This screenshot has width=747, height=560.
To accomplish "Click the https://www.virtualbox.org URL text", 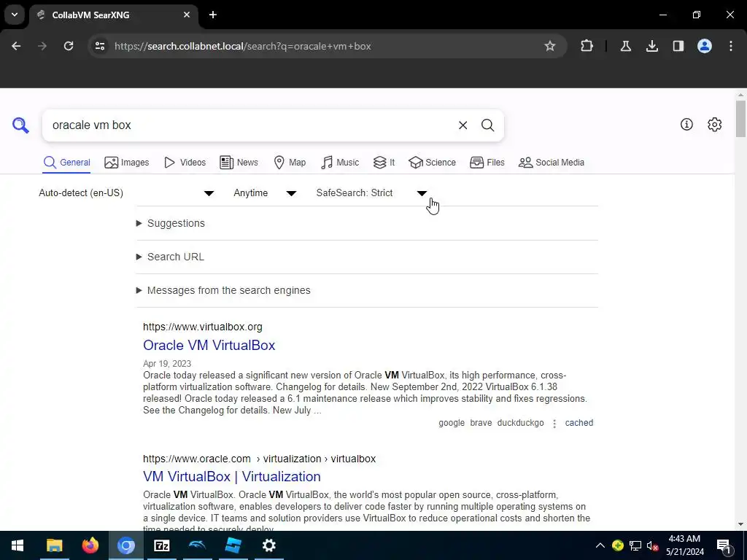I will coord(203,327).
